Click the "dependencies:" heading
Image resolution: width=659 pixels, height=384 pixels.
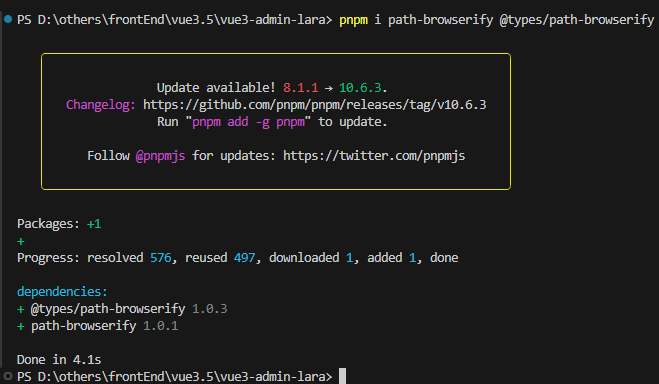pos(62,292)
